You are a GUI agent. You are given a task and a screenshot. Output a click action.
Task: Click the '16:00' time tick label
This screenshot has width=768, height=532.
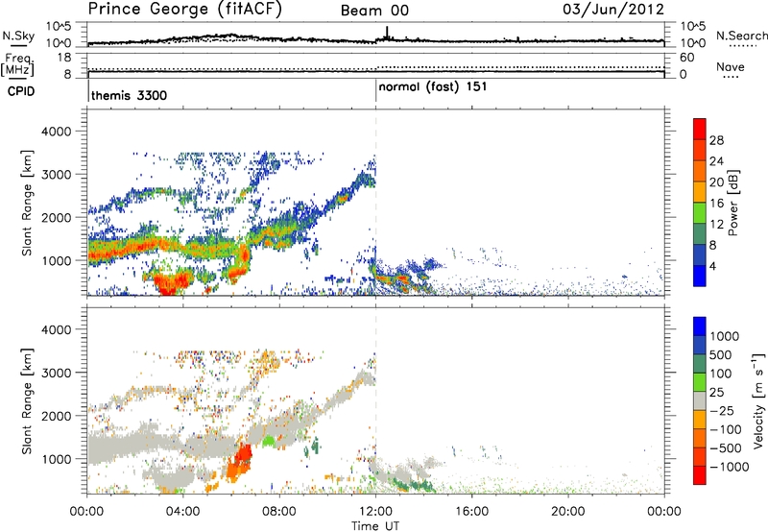coord(471,512)
